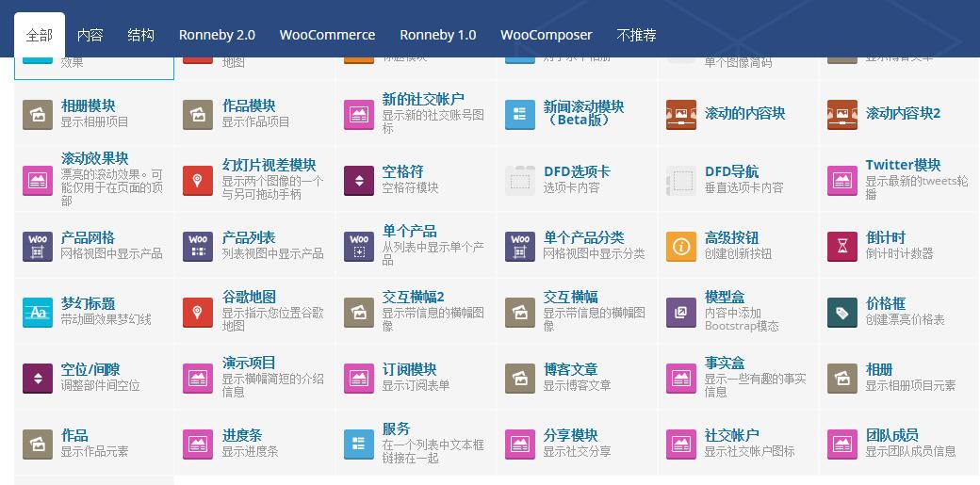Click the 空格符 purple arrows icon
The height and width of the screenshot is (485, 980).
tap(359, 181)
